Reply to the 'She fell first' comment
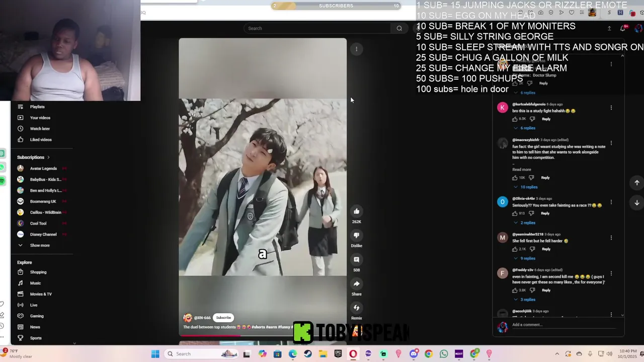644x362 pixels. click(546, 249)
